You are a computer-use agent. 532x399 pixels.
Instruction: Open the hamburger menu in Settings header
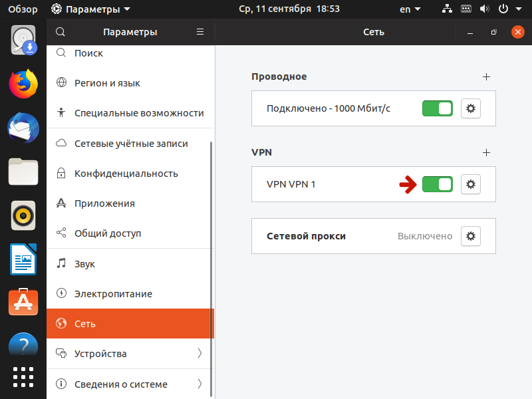200,32
